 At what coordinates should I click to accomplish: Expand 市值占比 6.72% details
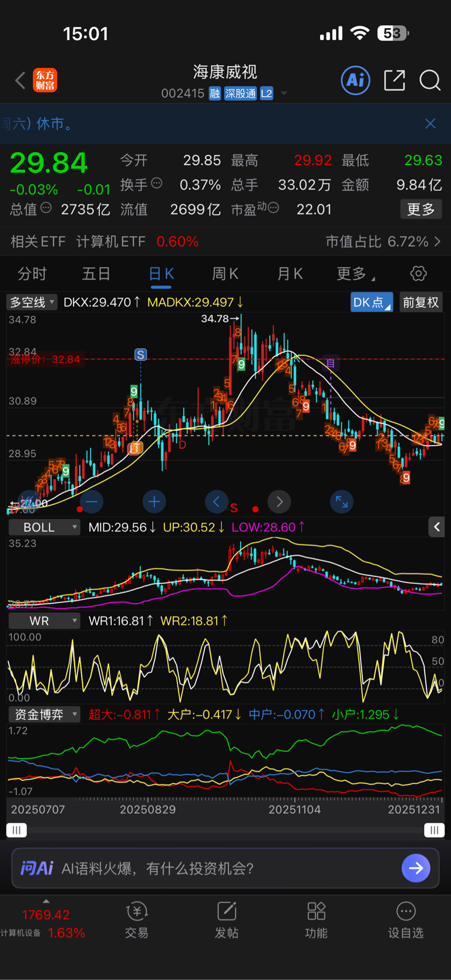(383, 241)
